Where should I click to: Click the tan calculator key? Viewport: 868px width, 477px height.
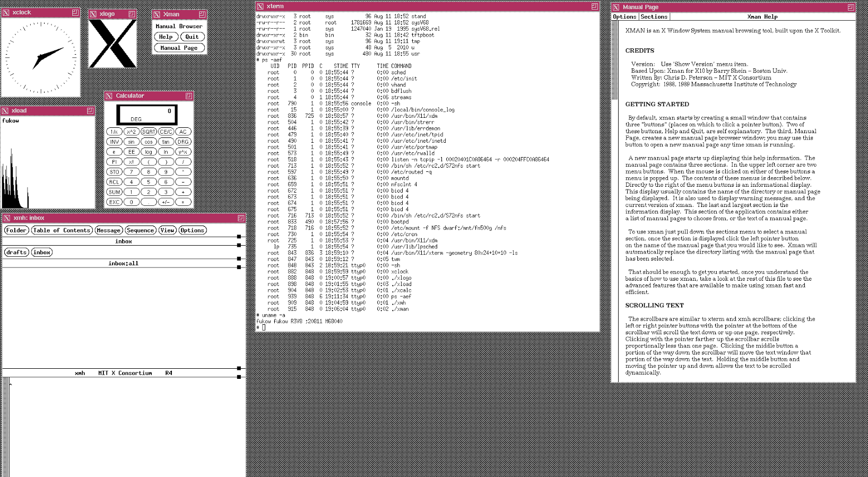[166, 142]
